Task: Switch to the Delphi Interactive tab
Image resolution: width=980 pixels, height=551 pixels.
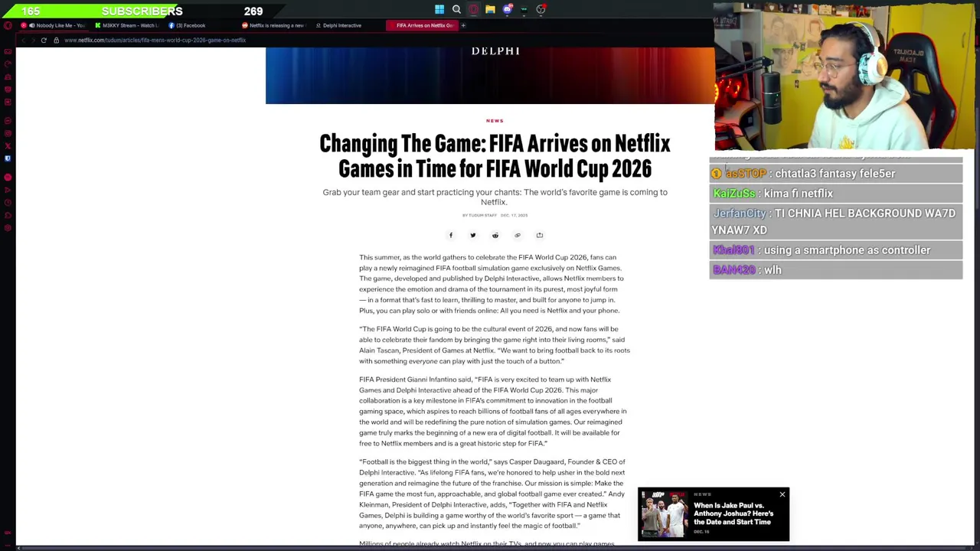Action: (348, 25)
